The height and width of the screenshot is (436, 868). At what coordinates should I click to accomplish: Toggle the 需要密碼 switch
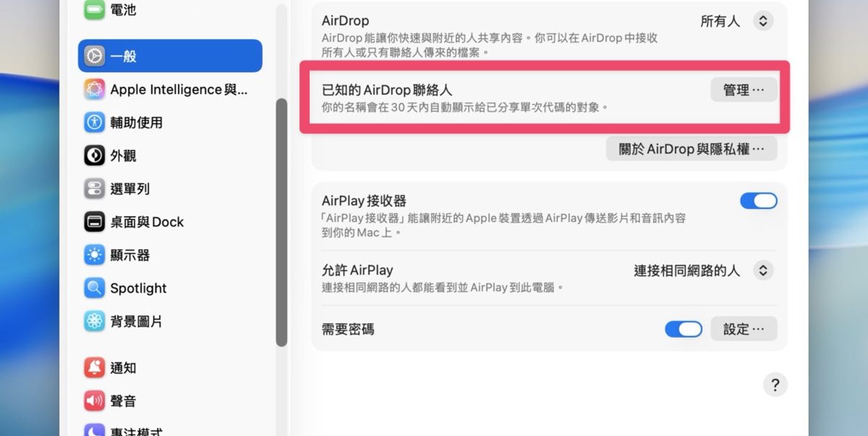coord(683,329)
